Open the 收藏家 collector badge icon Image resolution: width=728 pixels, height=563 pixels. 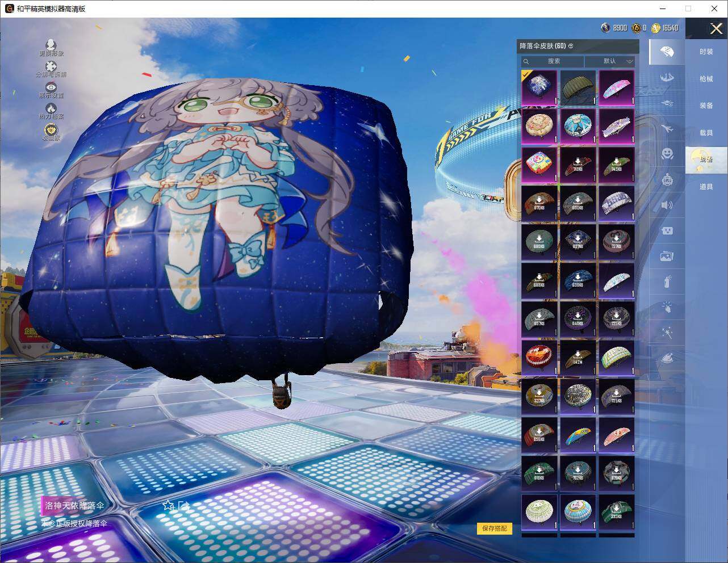tap(51, 129)
